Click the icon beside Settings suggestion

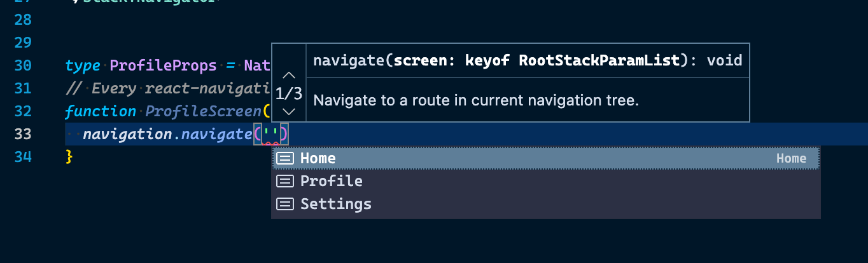point(285,204)
